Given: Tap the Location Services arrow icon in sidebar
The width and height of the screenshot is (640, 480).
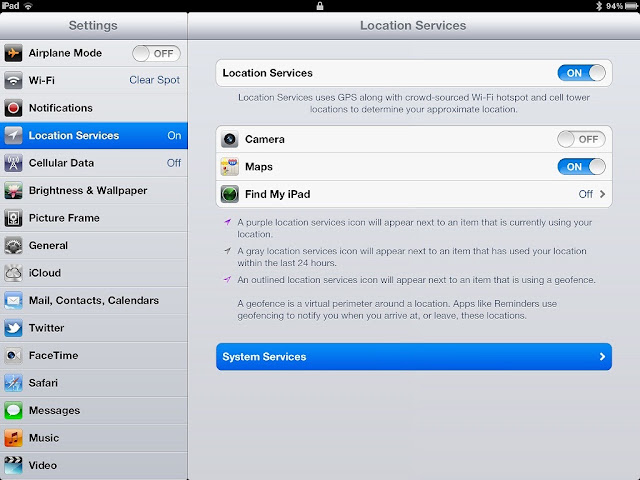Looking at the screenshot, I should tap(13, 136).
